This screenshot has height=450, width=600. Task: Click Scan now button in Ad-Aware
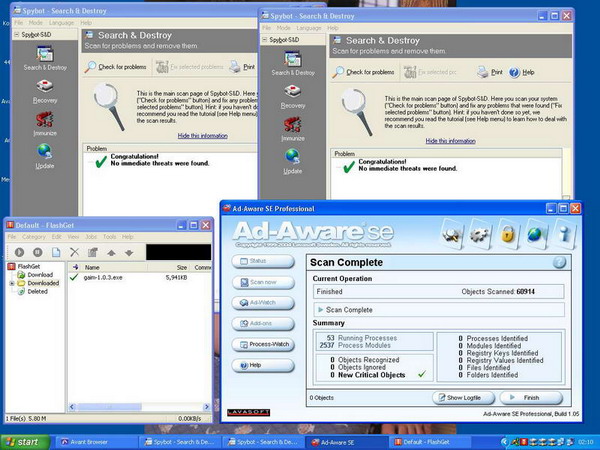coord(263,282)
